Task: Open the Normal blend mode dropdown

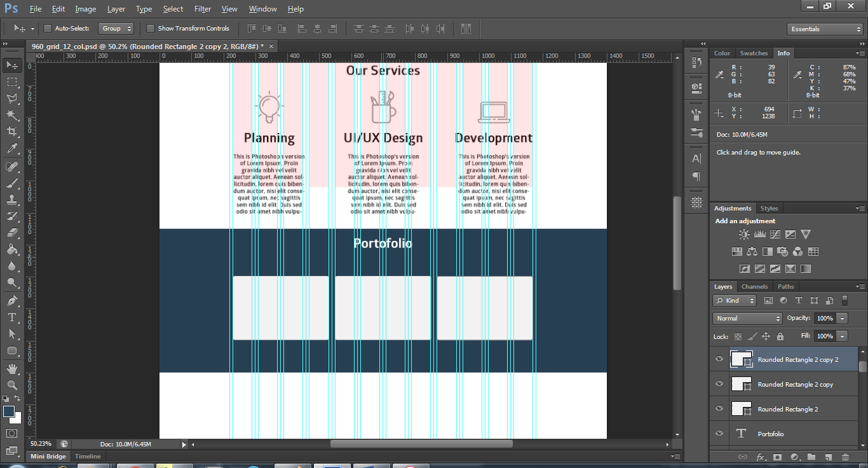Action: pos(747,317)
